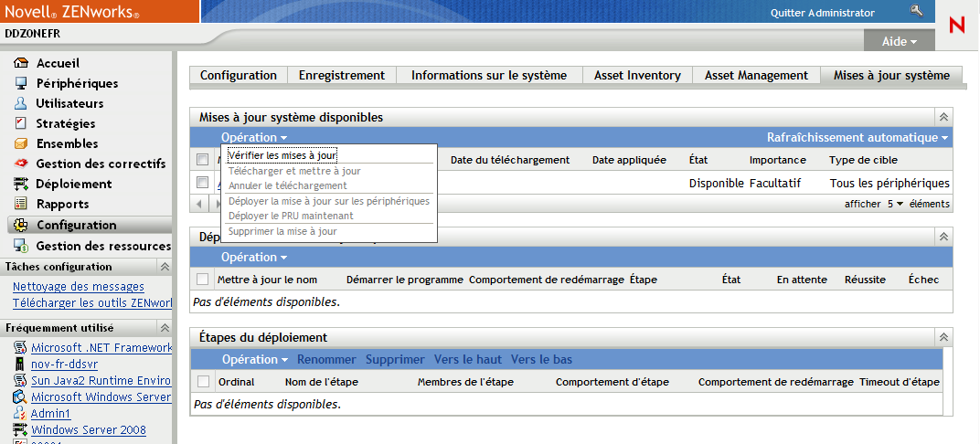Open the Asset Management tab
980x444 pixels.
point(756,76)
